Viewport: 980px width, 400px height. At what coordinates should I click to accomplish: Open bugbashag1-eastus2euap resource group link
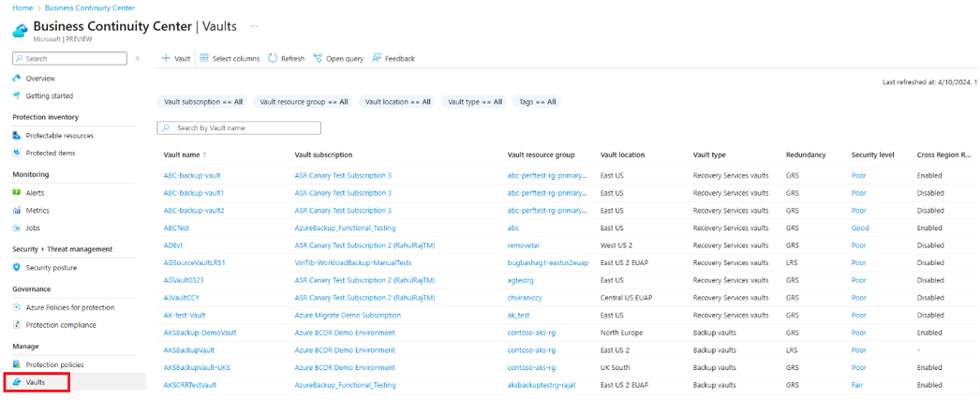coord(548,262)
